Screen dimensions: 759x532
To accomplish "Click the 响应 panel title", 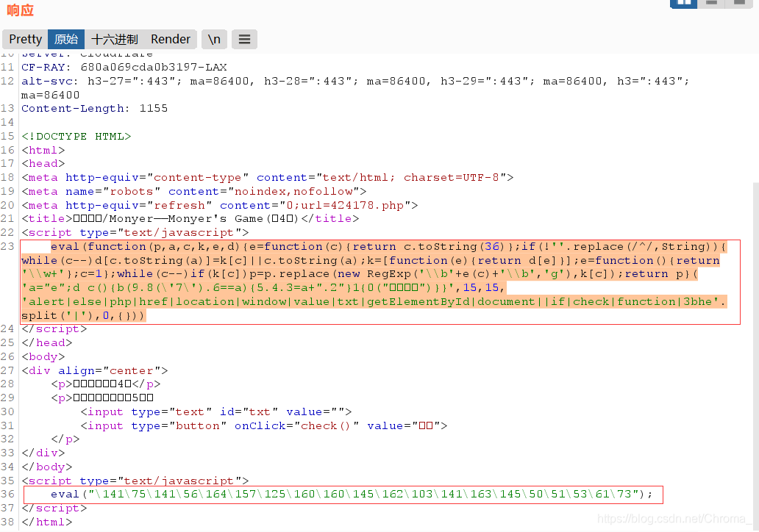I will click(x=21, y=10).
